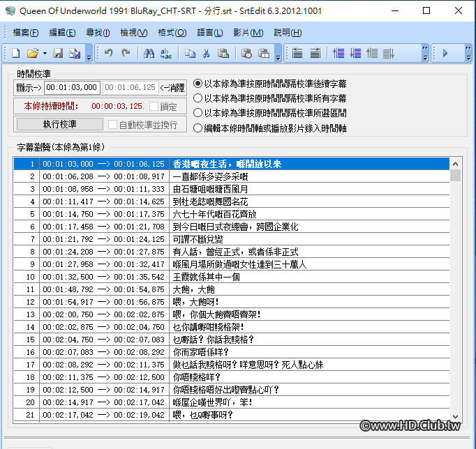
Task: Play the video with blue arrow
Action: point(445,54)
